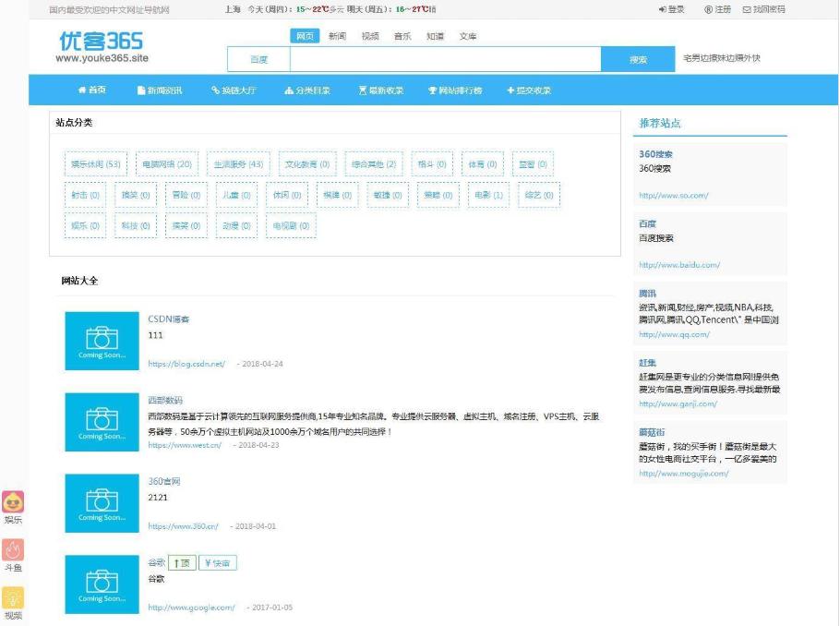
Task: Open https://blog.csdn.net/ link
Action: pos(186,364)
